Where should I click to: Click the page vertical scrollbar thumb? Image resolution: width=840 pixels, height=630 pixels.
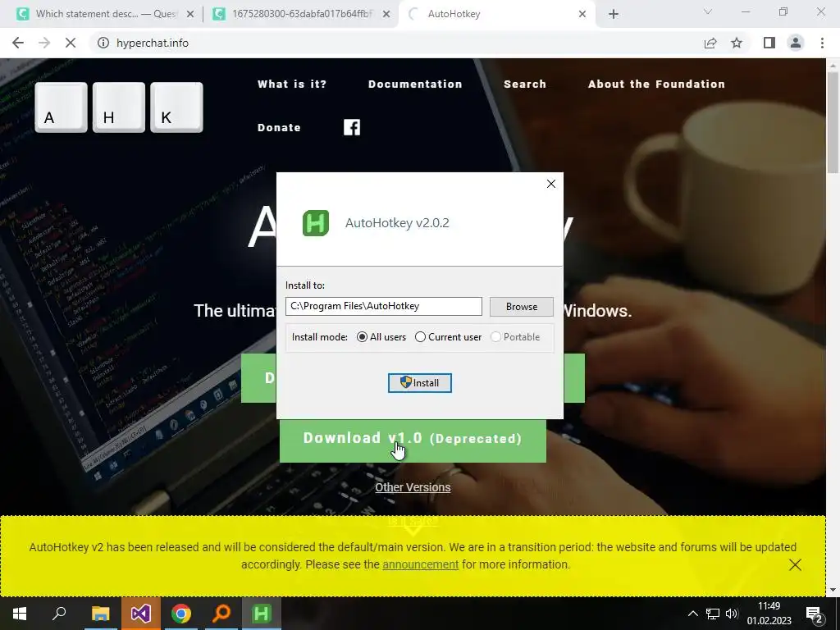pyautogui.click(x=833, y=122)
